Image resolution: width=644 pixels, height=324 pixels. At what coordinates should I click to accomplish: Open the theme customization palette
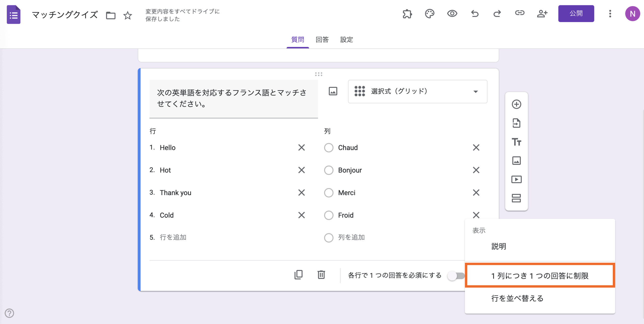tap(429, 14)
